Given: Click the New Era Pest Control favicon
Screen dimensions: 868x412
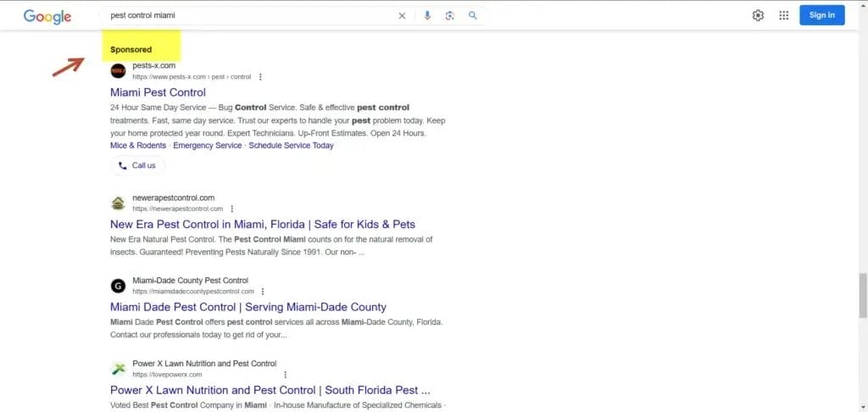Looking at the screenshot, I should coord(118,203).
